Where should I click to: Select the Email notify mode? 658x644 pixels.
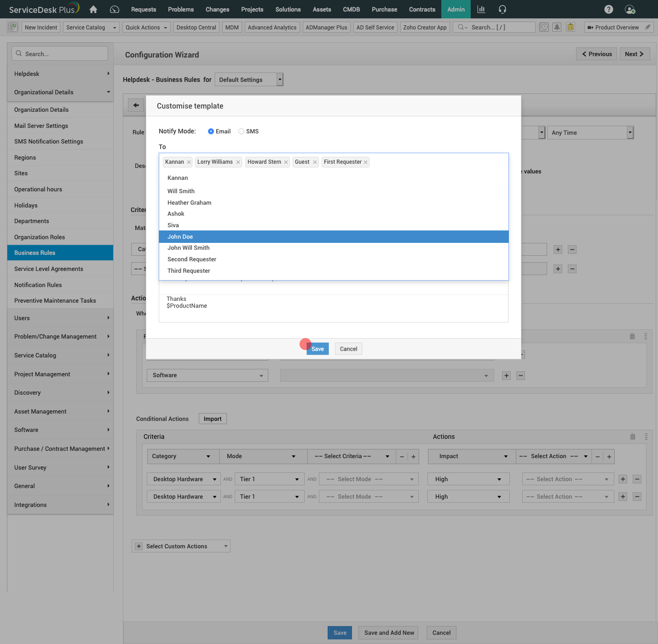[211, 132]
